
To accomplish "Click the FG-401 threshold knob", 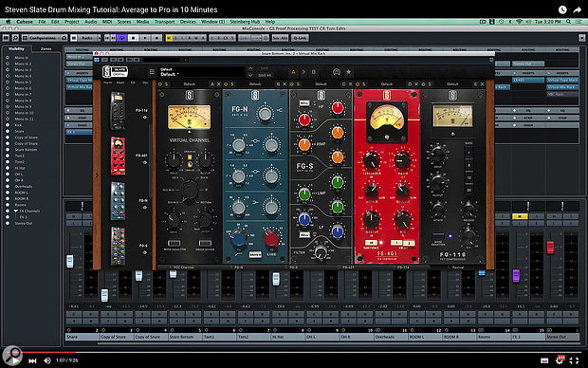I will click(x=371, y=160).
